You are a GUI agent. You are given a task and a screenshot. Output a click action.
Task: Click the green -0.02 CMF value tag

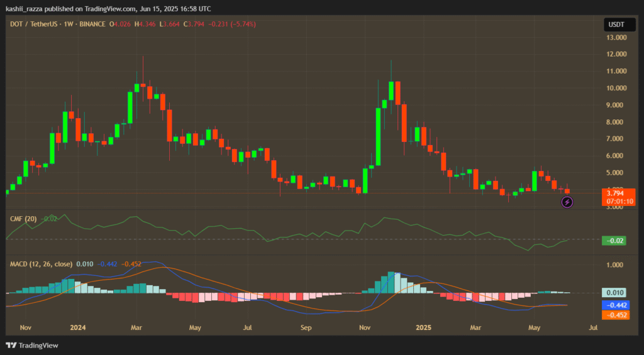[614, 241]
